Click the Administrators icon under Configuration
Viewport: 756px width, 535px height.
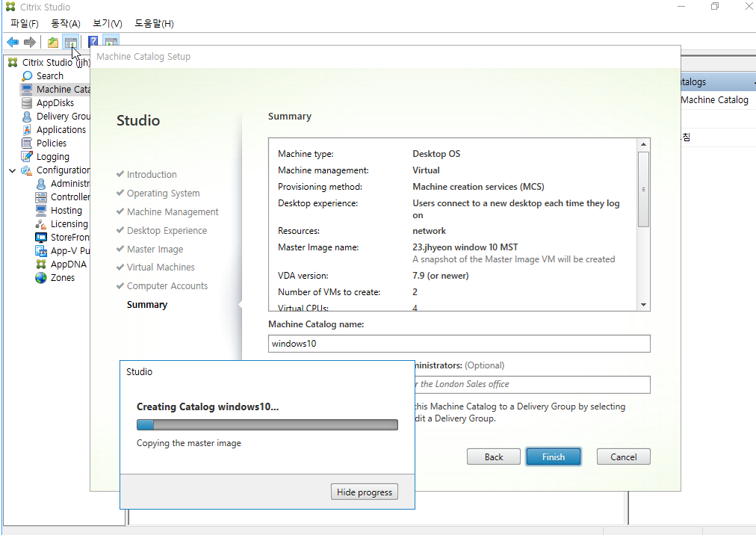click(42, 184)
